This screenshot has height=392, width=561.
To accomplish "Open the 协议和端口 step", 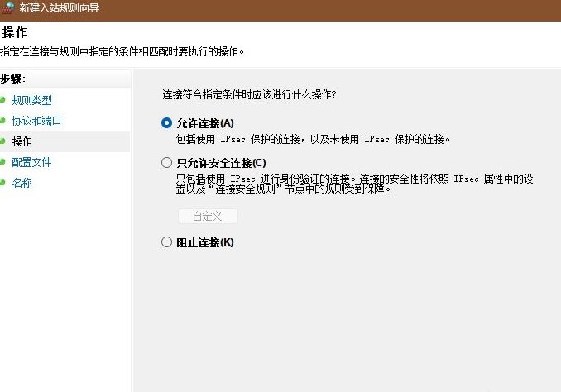I will point(36,121).
